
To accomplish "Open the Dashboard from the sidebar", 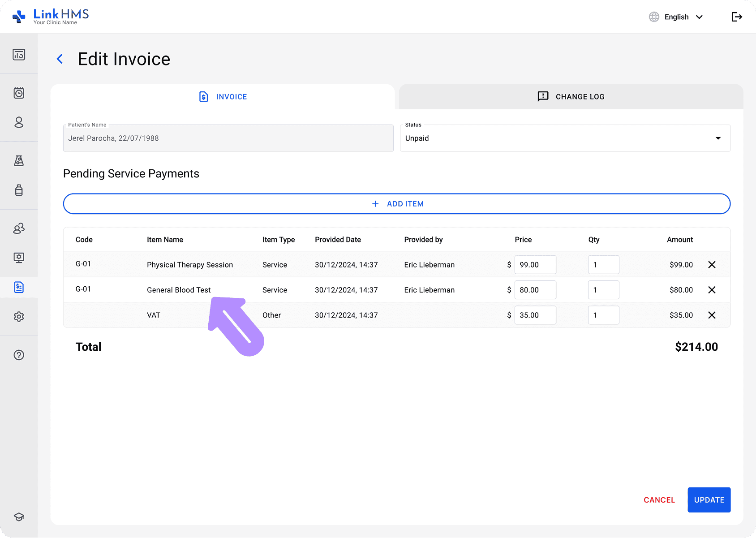I will (19, 54).
